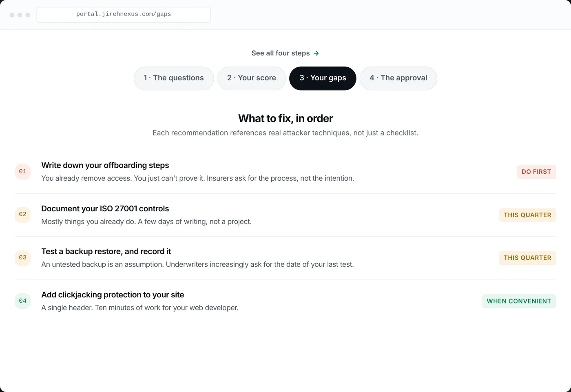
Task: Click the 04 number badge
Action: [23, 301]
